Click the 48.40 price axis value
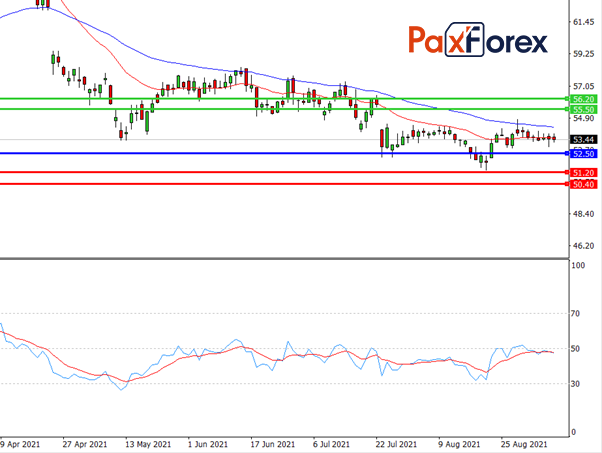Viewport: 602px width, 453px height. pos(584,213)
